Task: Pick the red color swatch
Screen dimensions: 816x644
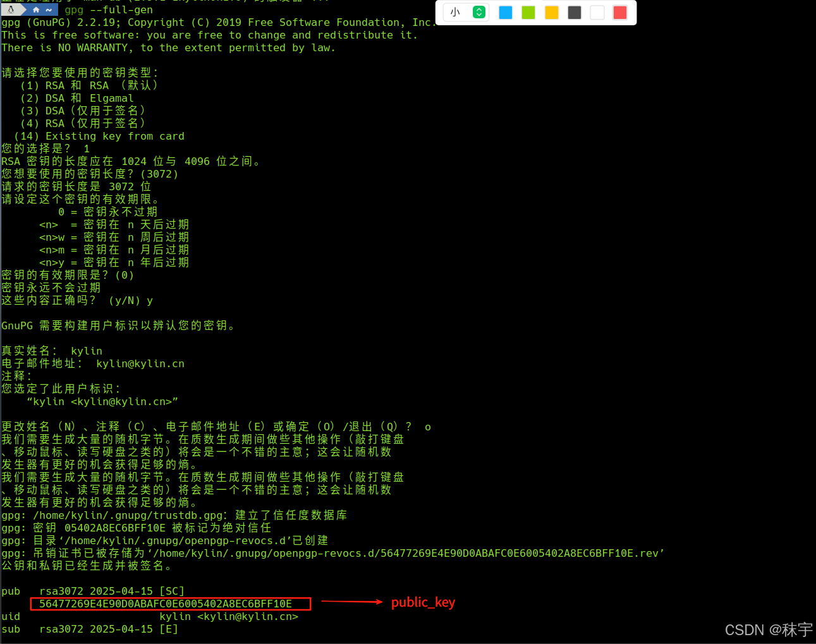Action: (620, 13)
